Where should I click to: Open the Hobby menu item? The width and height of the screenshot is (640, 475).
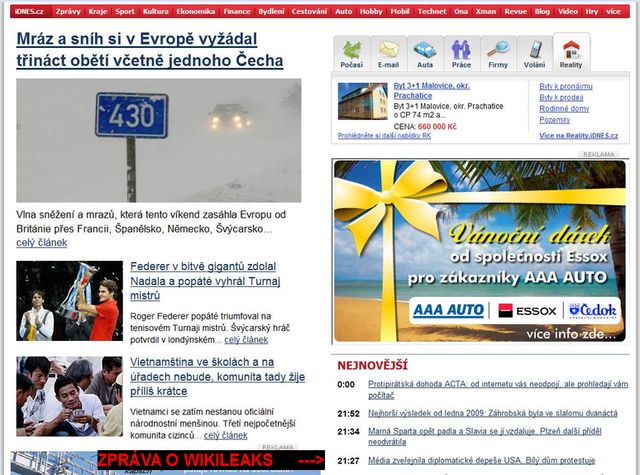click(371, 11)
